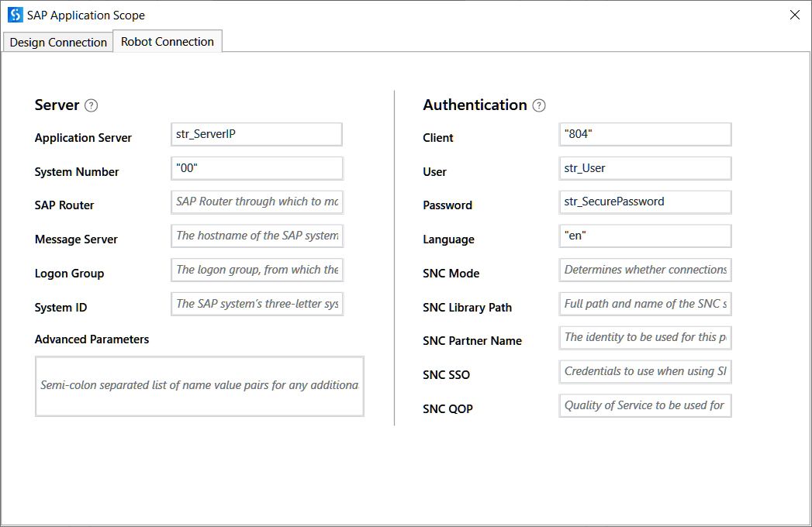Click the Client label

(438, 138)
